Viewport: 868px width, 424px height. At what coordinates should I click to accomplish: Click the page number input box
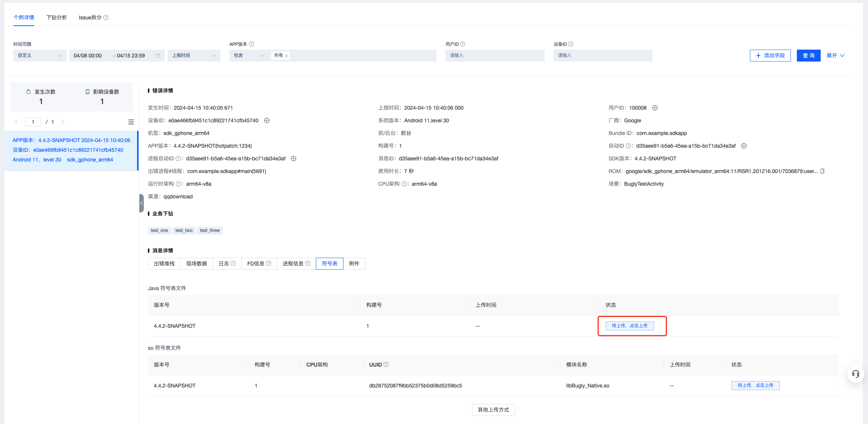pos(33,122)
